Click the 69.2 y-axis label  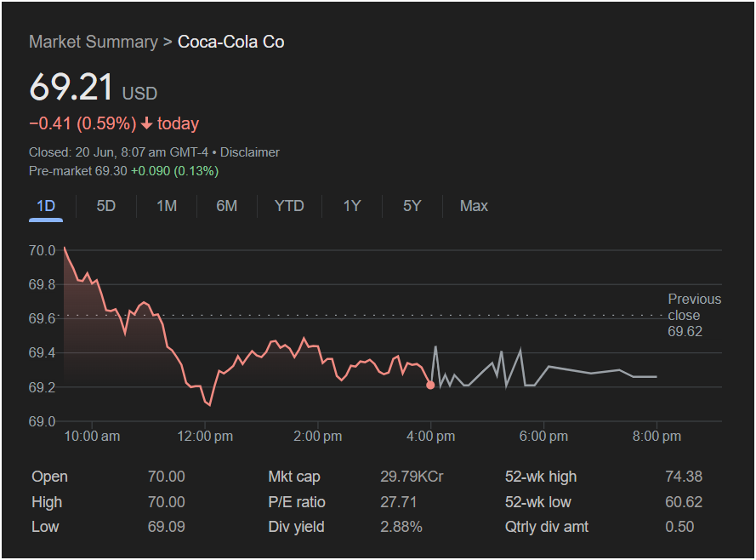pyautogui.click(x=42, y=387)
